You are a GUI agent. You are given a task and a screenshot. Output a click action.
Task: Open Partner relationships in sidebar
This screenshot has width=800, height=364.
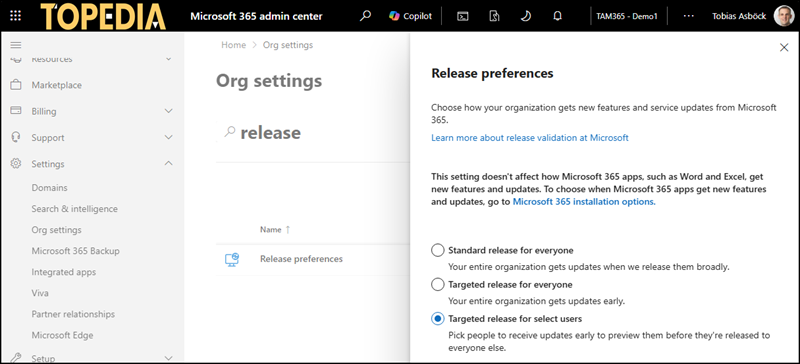pyautogui.click(x=73, y=314)
